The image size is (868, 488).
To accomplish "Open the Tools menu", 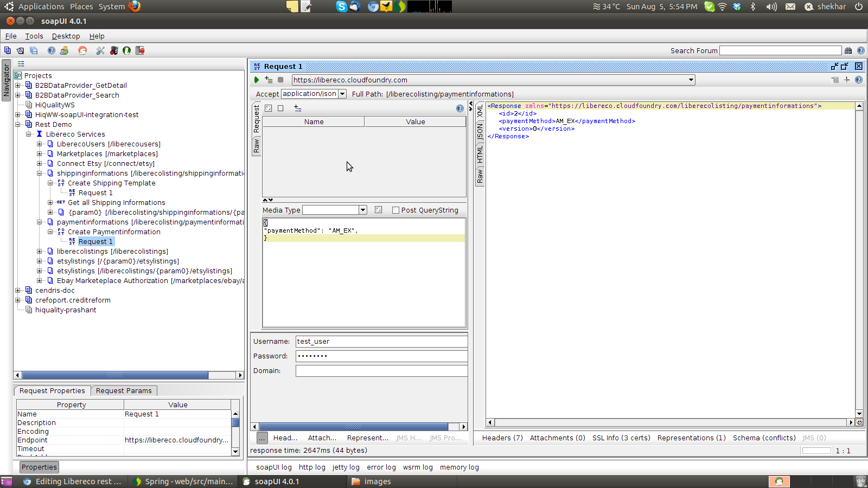I will point(34,36).
